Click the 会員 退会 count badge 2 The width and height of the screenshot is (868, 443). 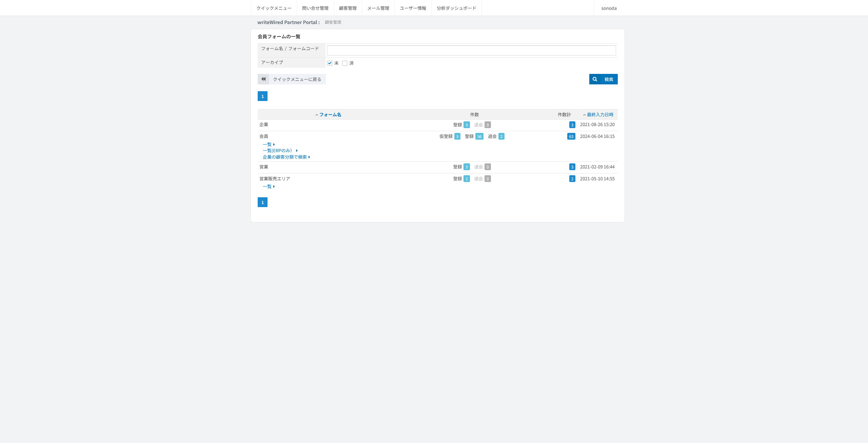(x=501, y=136)
